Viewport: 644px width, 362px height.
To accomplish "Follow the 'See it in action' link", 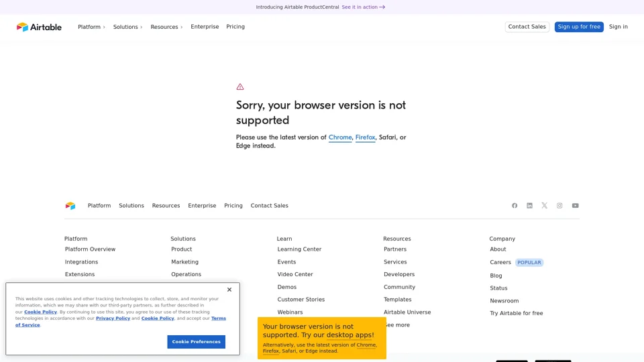I will [x=363, y=7].
